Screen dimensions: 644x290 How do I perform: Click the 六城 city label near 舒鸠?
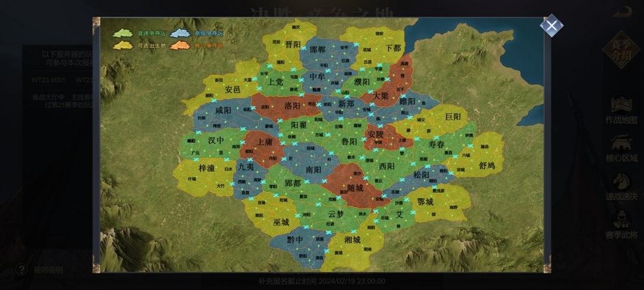tap(466, 155)
